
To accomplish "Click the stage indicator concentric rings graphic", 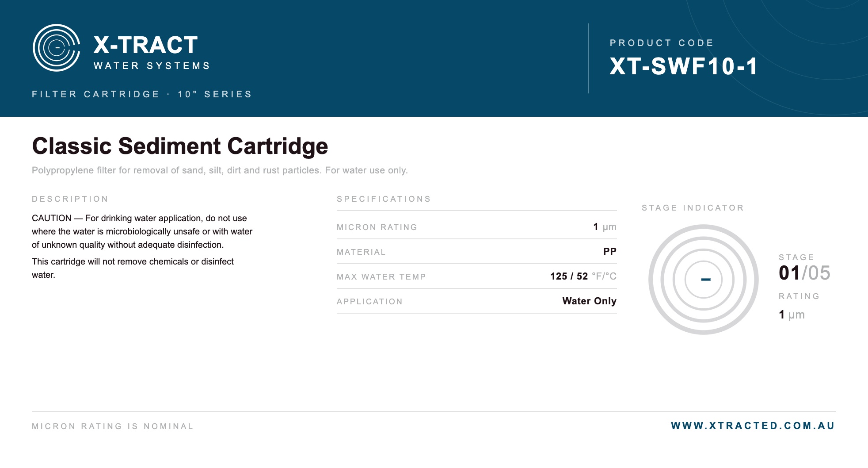I will pos(704,280).
